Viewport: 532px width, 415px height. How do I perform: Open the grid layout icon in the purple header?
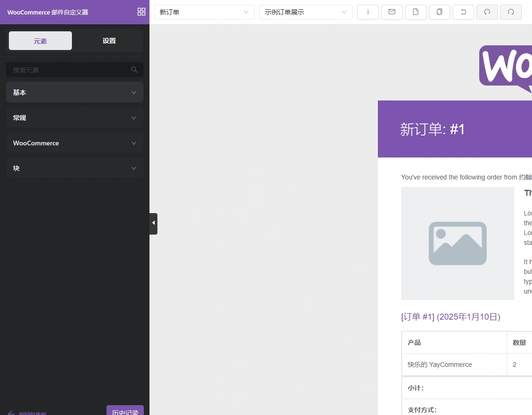point(141,12)
